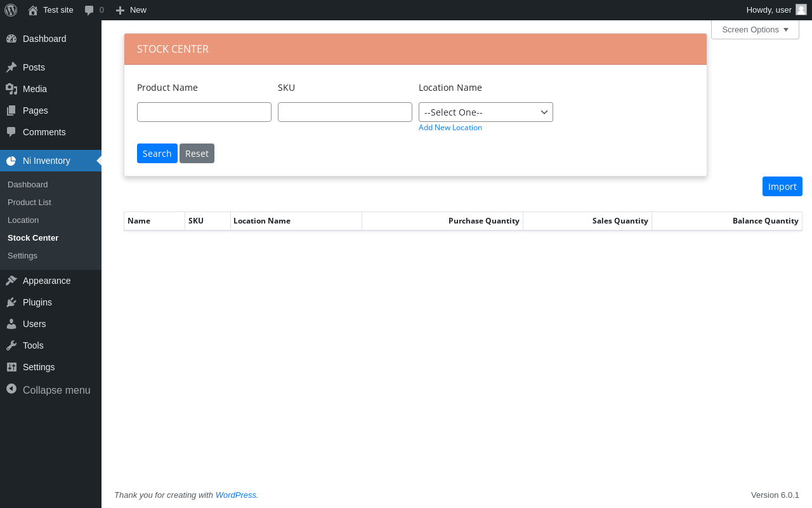Open Product List submenu item

click(29, 202)
